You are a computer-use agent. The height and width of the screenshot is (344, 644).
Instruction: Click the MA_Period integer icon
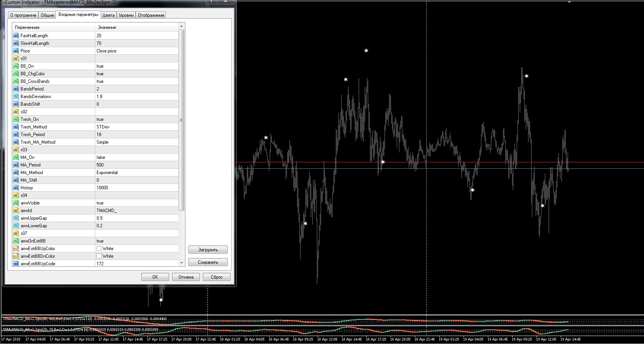coord(16,165)
